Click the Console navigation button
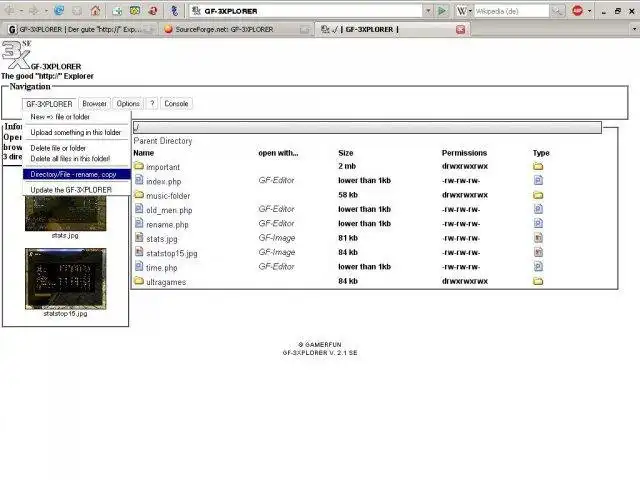Screen dimensions: 640x480 click(176, 104)
